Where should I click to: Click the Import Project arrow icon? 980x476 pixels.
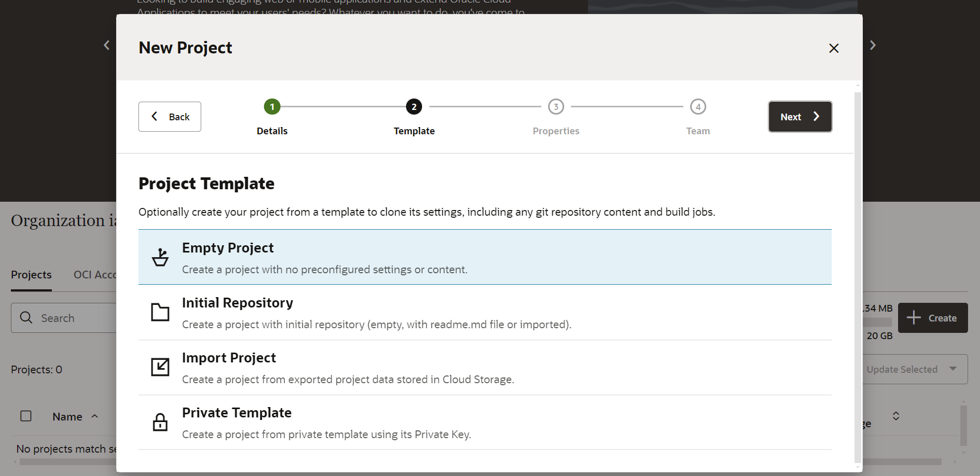click(160, 367)
